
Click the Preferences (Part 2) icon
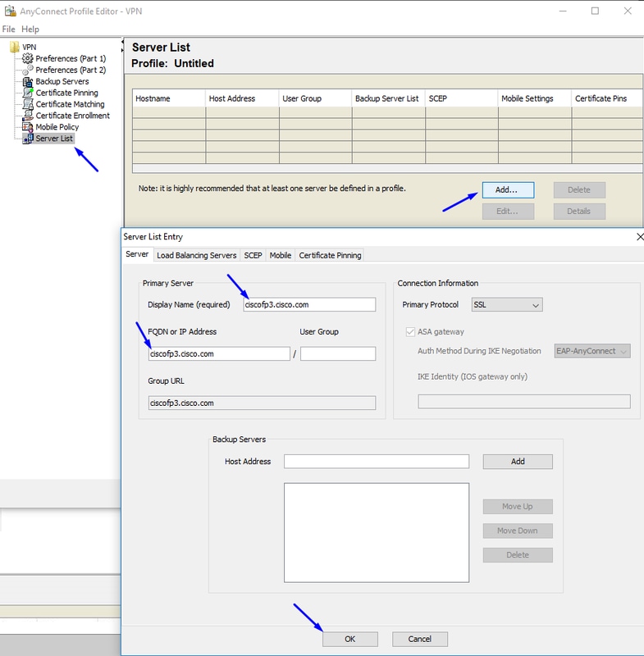28,70
